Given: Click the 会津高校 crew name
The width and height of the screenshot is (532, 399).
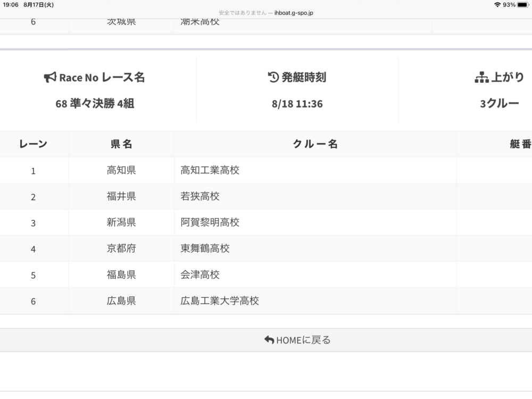Looking at the screenshot, I should [x=200, y=275].
